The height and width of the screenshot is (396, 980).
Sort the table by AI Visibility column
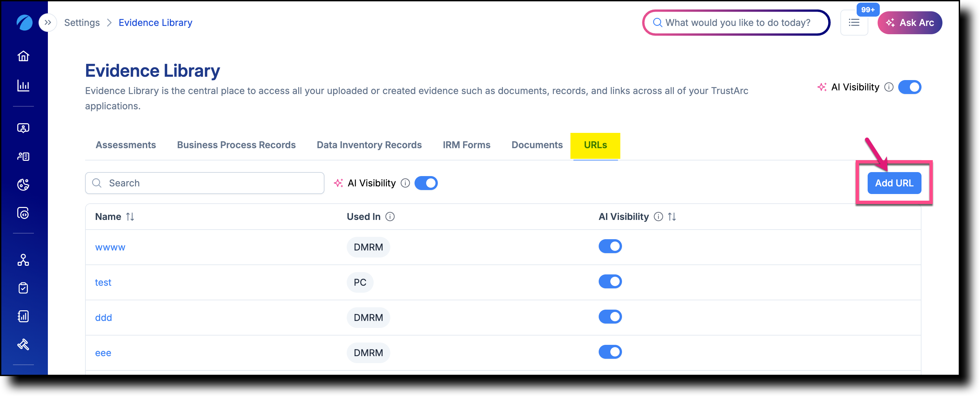[672, 217]
